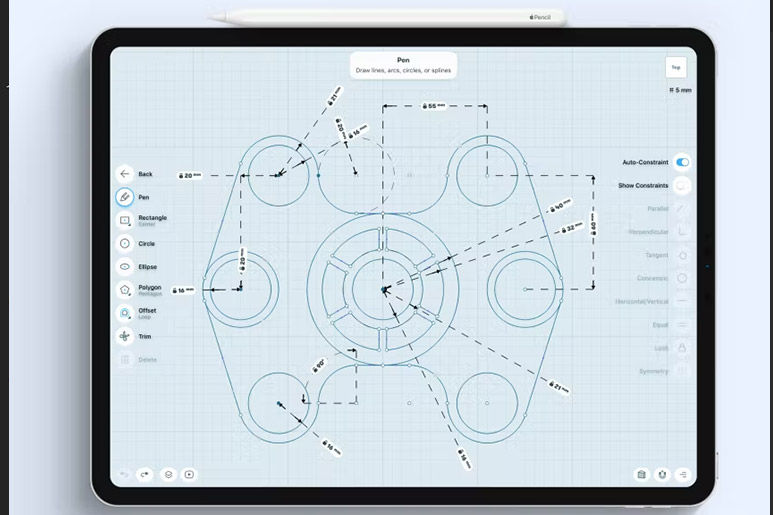Tap the Parallel constraint icon

coord(682,208)
